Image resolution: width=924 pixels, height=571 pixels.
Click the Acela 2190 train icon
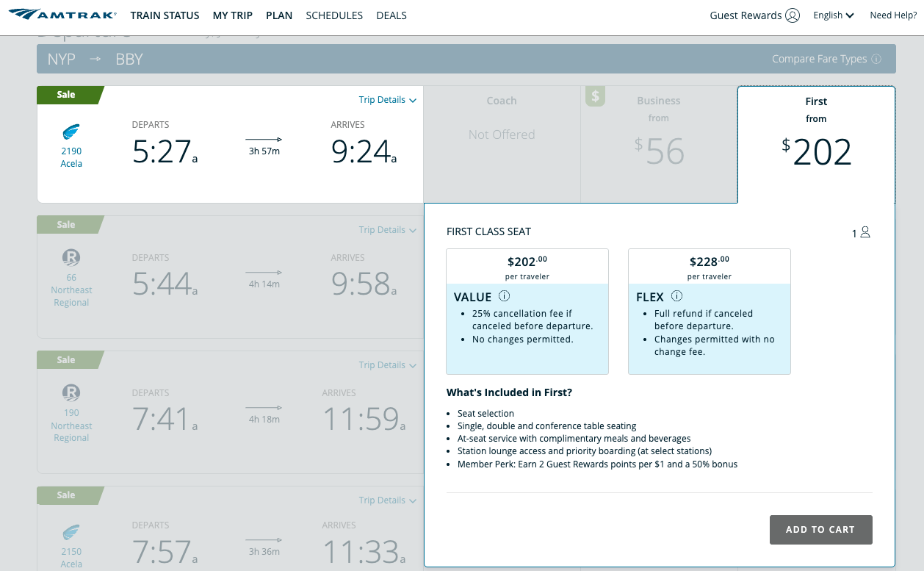tap(71, 132)
